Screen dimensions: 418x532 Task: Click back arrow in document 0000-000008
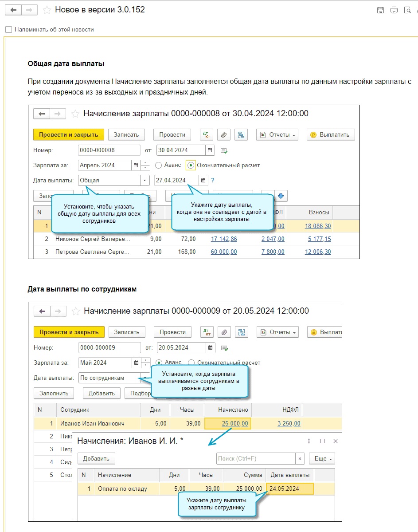click(x=42, y=114)
